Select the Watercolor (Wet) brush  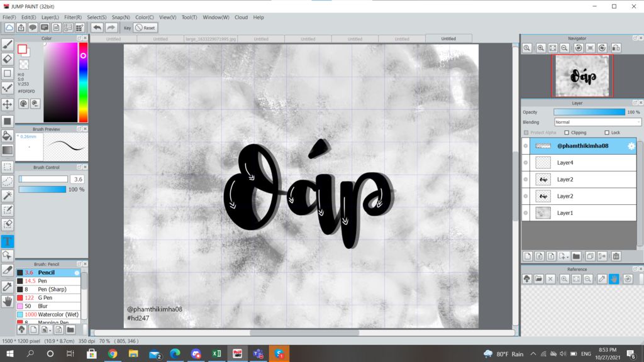48,314
